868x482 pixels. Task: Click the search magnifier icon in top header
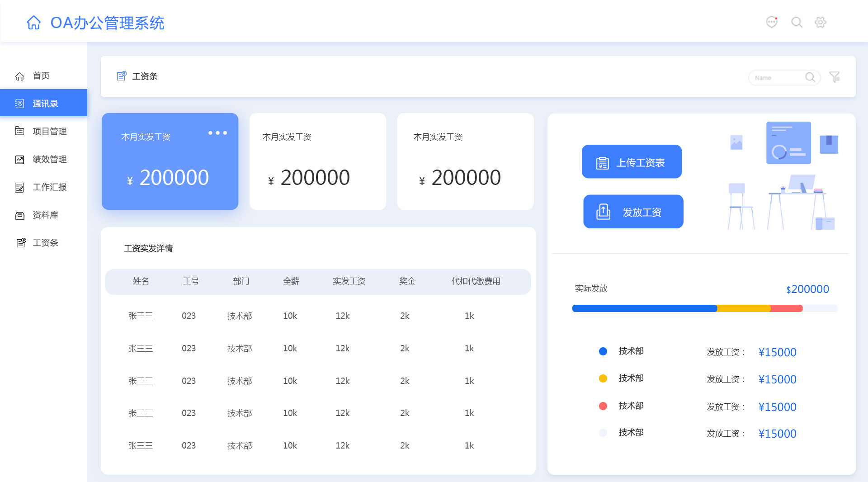(x=797, y=22)
